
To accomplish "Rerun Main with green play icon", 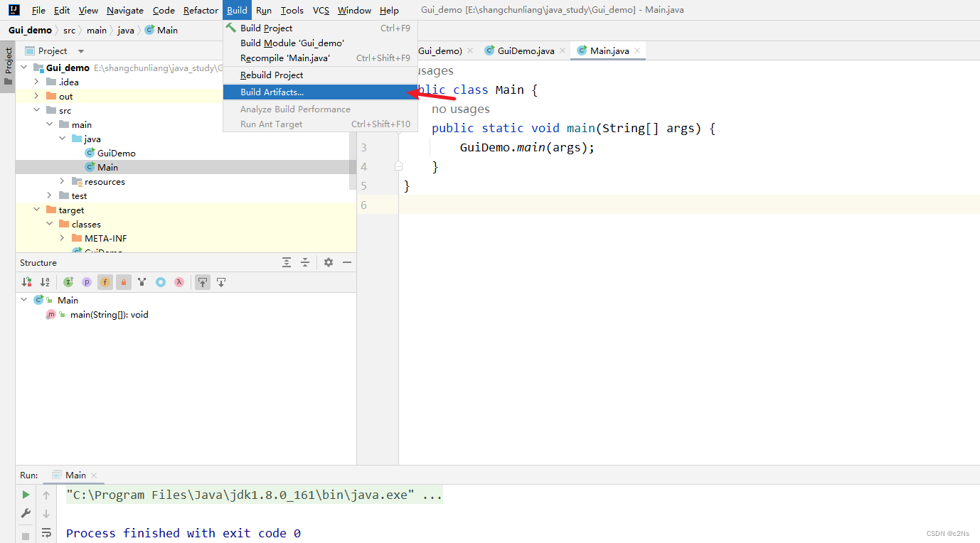I will point(26,495).
